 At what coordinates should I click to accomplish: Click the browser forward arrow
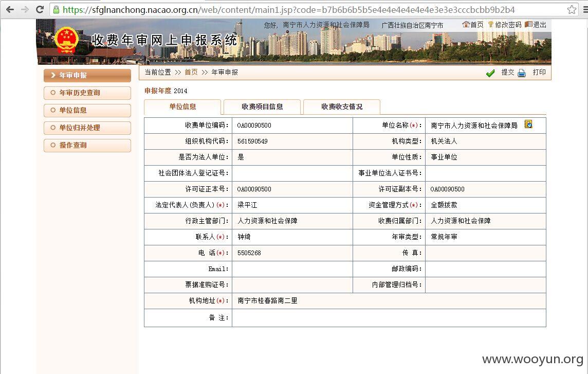coord(25,9)
